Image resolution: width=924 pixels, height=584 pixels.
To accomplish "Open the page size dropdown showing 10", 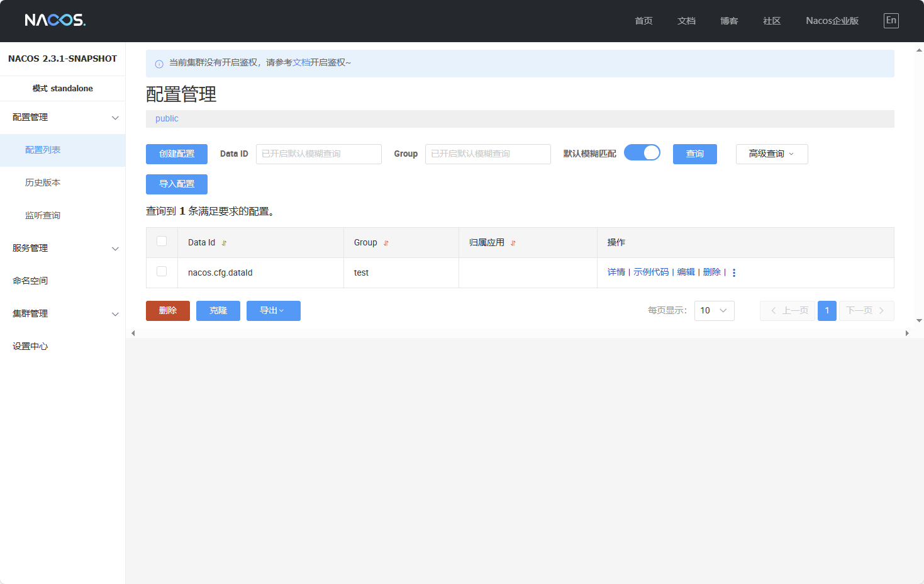I will click(714, 311).
